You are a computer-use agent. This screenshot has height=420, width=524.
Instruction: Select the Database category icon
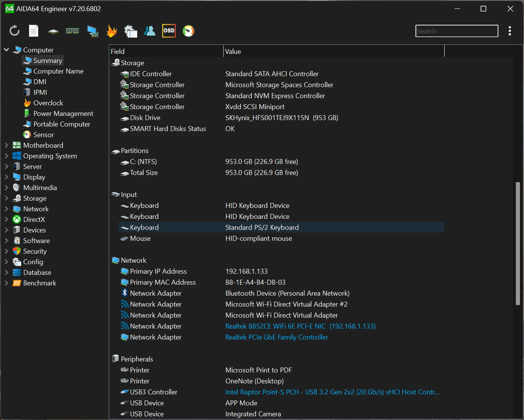click(x=17, y=272)
